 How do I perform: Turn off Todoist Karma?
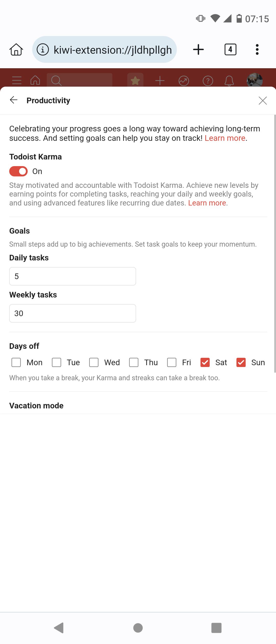coord(18,171)
